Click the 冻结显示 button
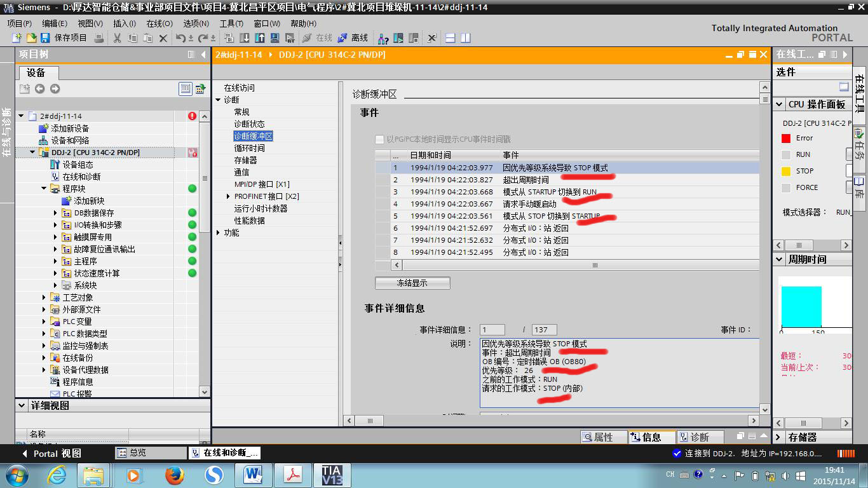Screen dimensions: 868x488 pos(412,283)
